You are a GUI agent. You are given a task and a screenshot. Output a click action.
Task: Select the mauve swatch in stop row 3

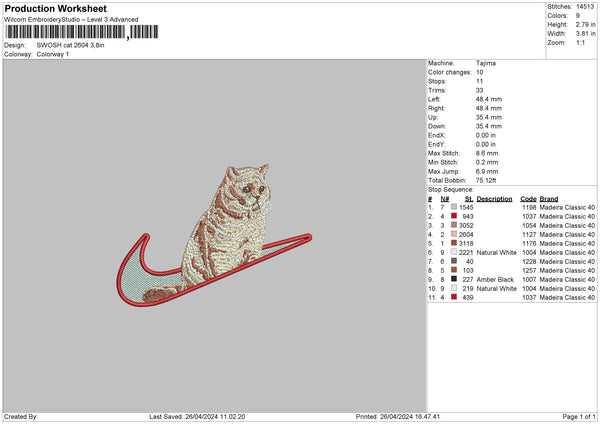point(454,225)
